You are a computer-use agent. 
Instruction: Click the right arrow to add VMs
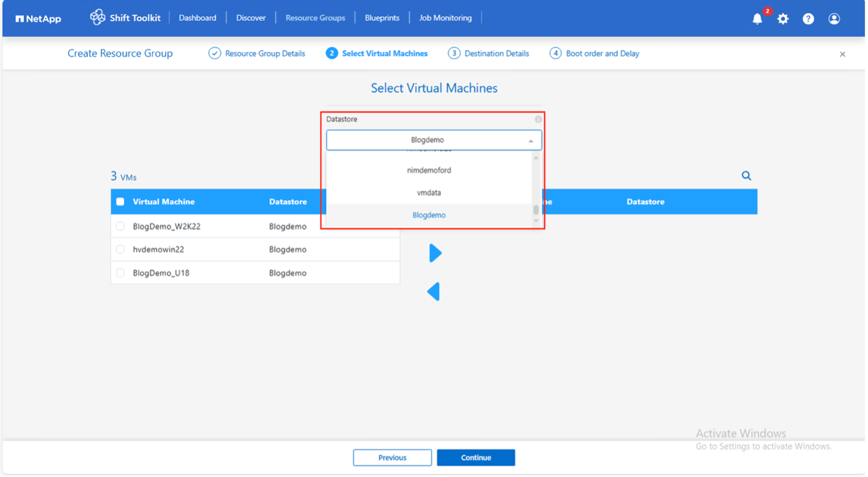435,253
